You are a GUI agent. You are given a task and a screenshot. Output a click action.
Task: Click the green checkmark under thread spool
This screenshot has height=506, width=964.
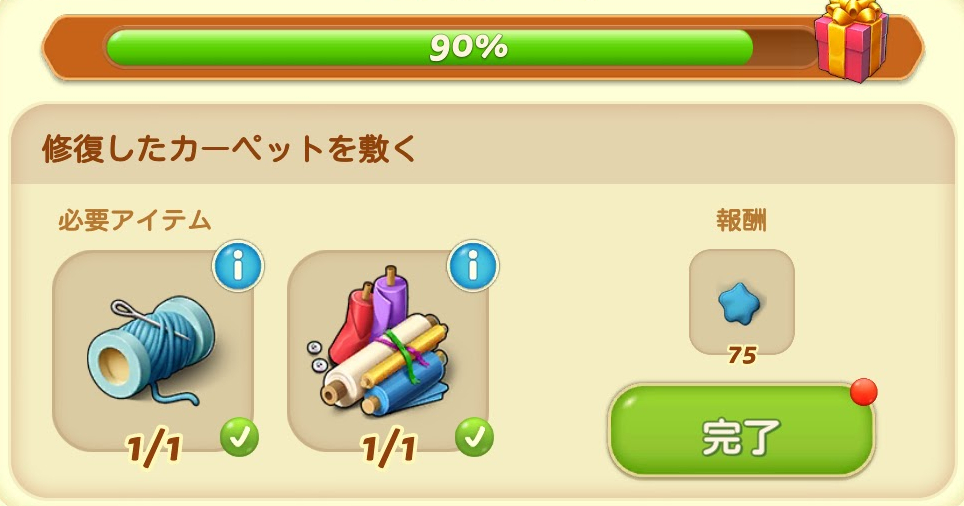[x=239, y=437]
